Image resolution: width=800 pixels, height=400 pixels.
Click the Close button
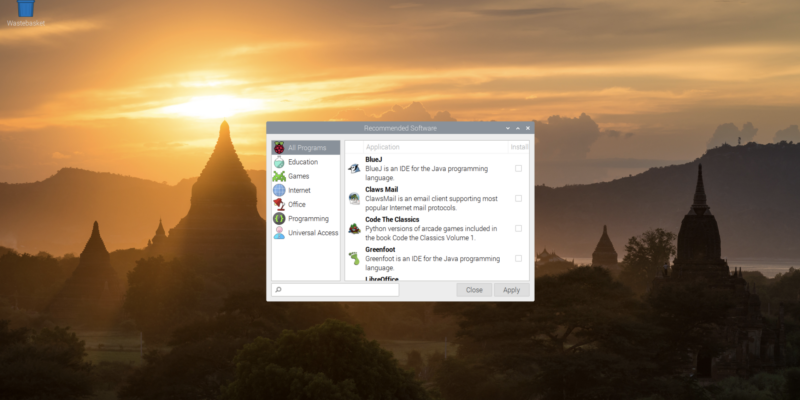coord(474,290)
